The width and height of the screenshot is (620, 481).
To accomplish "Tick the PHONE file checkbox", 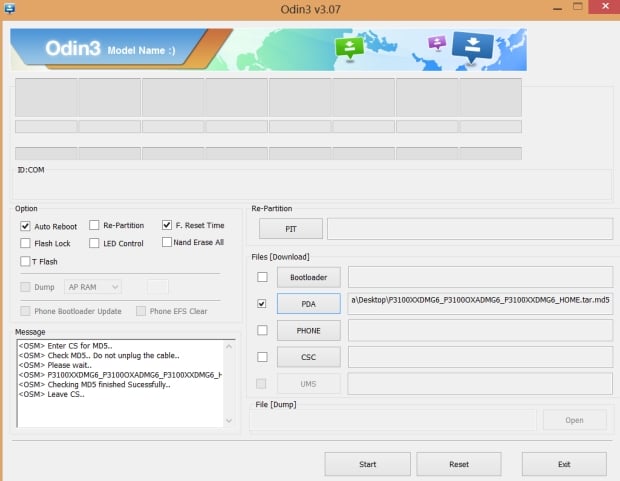I will coord(262,330).
